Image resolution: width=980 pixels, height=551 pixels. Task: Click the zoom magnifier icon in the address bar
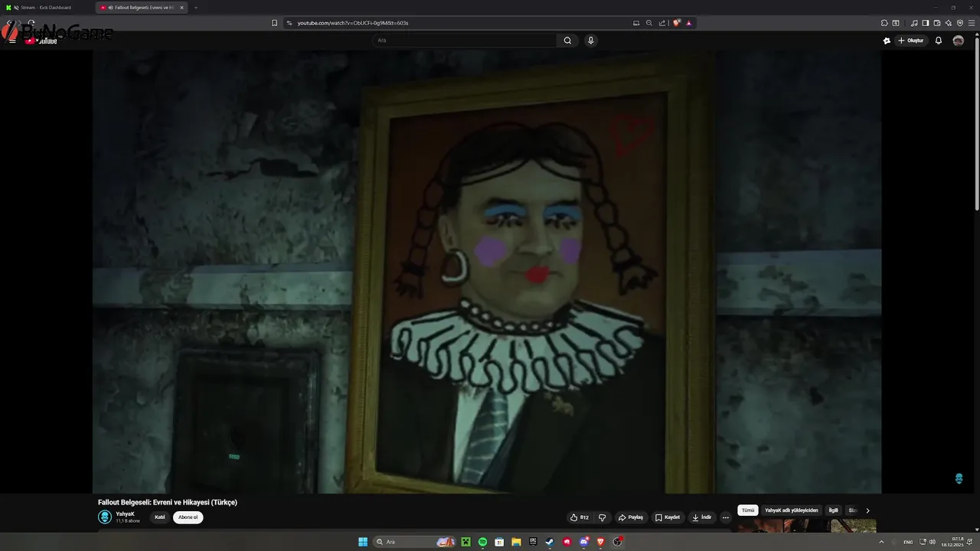tap(649, 23)
